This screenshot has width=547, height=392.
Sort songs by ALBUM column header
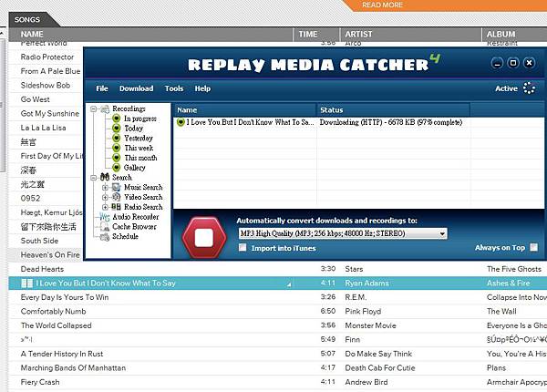point(514,34)
